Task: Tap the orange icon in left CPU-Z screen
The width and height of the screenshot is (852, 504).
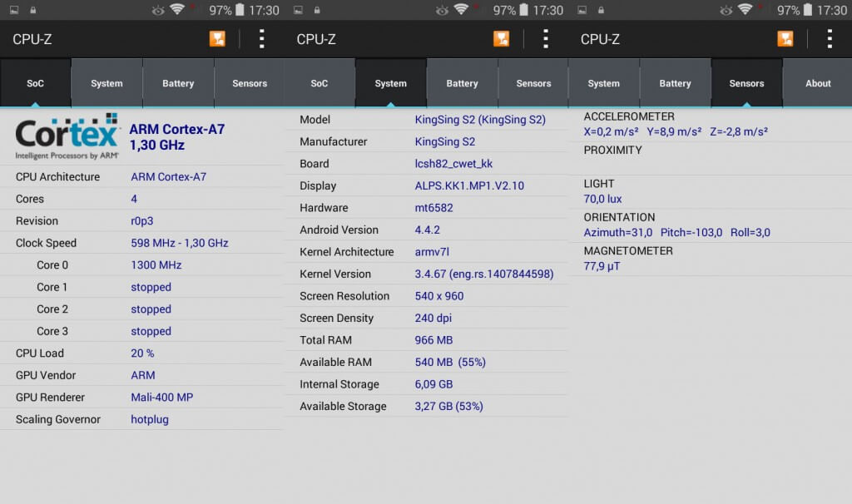Action: (217, 39)
